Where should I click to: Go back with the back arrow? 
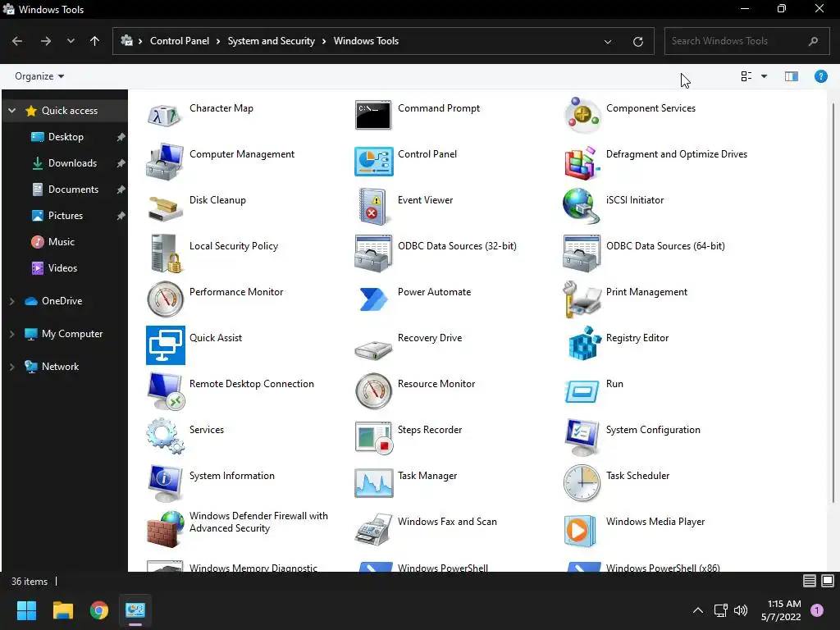pyautogui.click(x=17, y=41)
